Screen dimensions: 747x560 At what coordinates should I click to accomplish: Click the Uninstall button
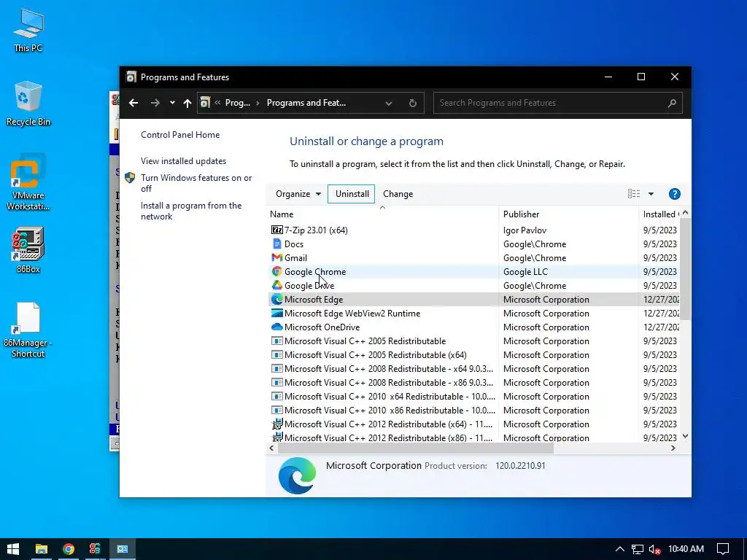pos(352,194)
